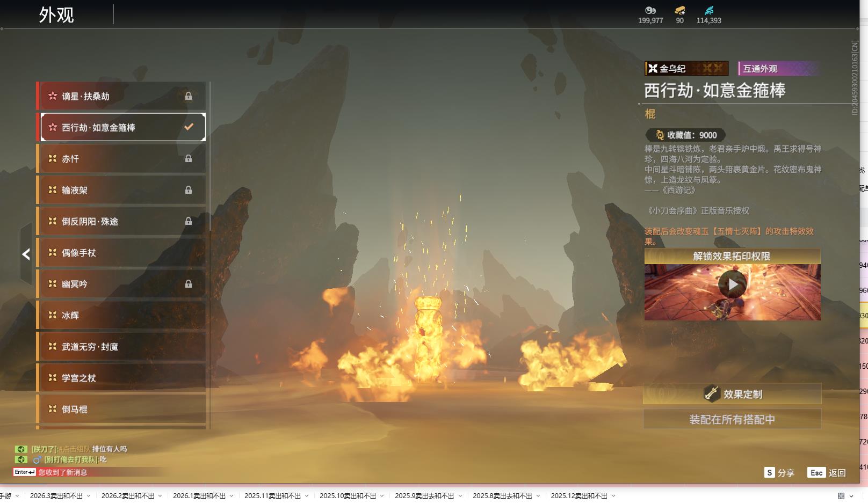
Task: Click the 别打俺去打我队 chat message
Action: [75, 459]
